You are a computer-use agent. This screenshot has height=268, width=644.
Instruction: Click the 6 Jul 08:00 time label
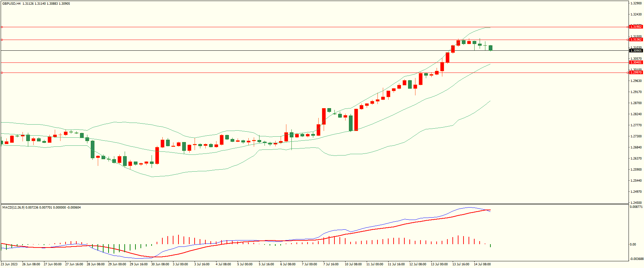(x=288, y=264)
